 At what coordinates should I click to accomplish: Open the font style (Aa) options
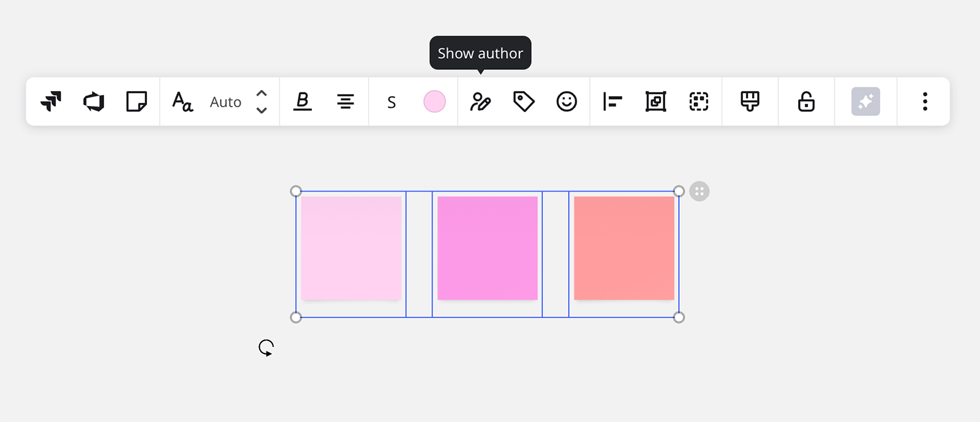[x=183, y=101]
